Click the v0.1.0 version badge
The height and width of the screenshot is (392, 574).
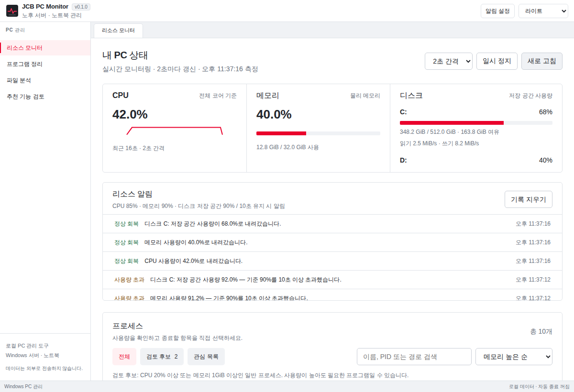click(x=81, y=7)
